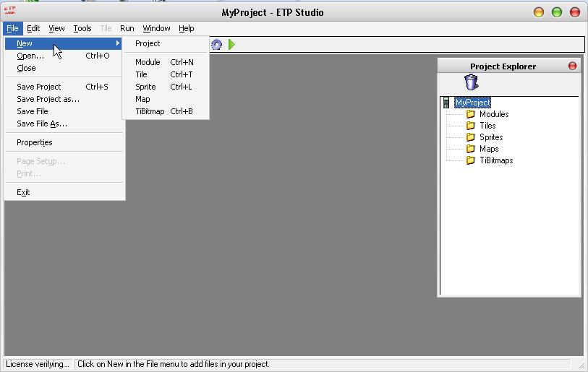588x372 pixels.
Task: Click the Project Explorer panel title
Action: tap(503, 66)
